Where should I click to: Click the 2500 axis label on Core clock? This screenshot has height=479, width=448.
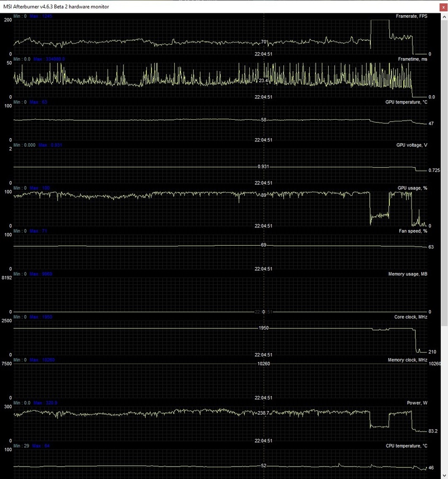[x=7, y=321]
